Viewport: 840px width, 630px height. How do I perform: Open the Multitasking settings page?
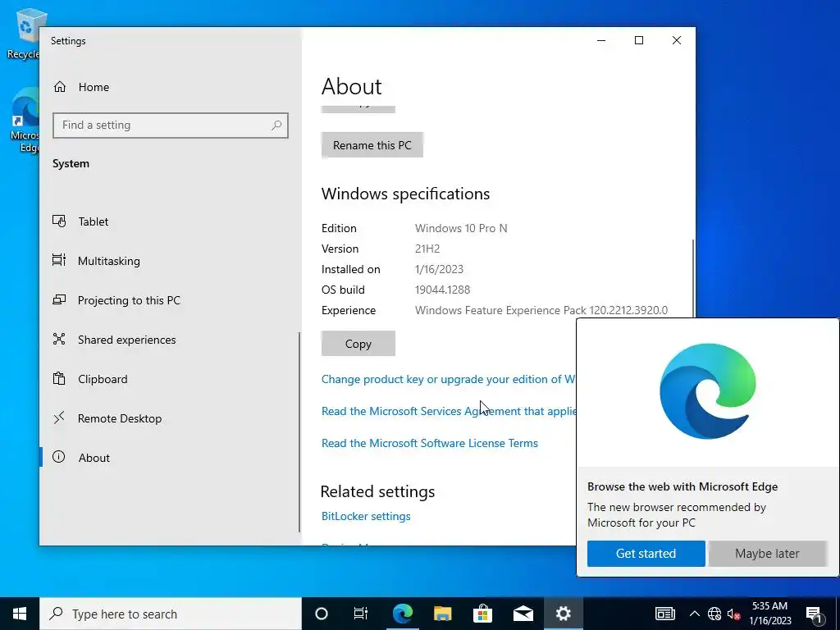coord(169,260)
